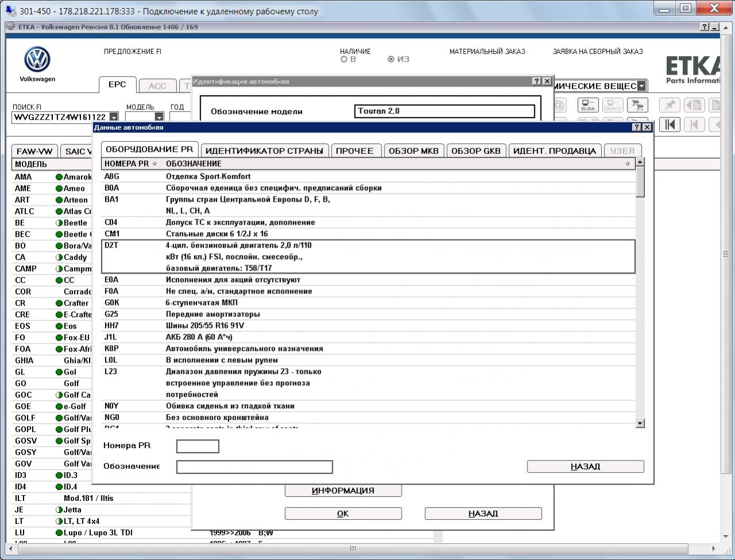The image size is (735, 560).
Task: Select the 'В' availability radio button
Action: click(344, 59)
